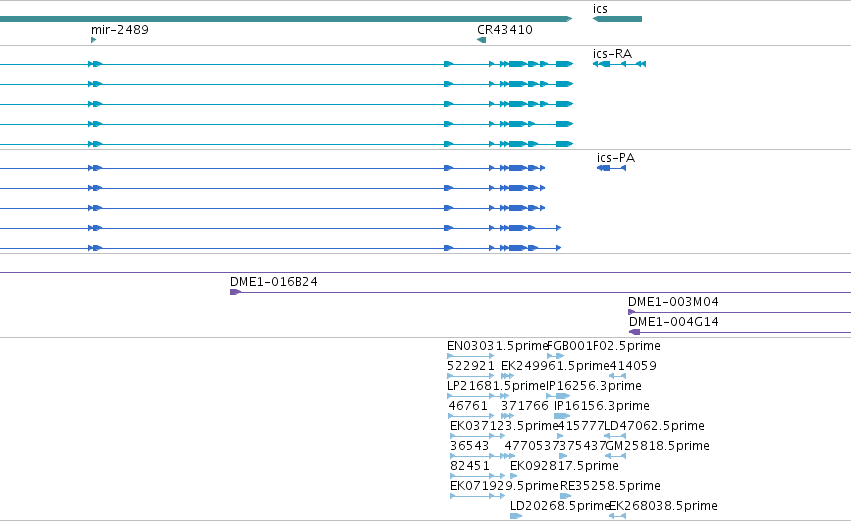Click the EK268038.5prime reverse arrow glyph
This screenshot has width=851, height=521.
618,516
